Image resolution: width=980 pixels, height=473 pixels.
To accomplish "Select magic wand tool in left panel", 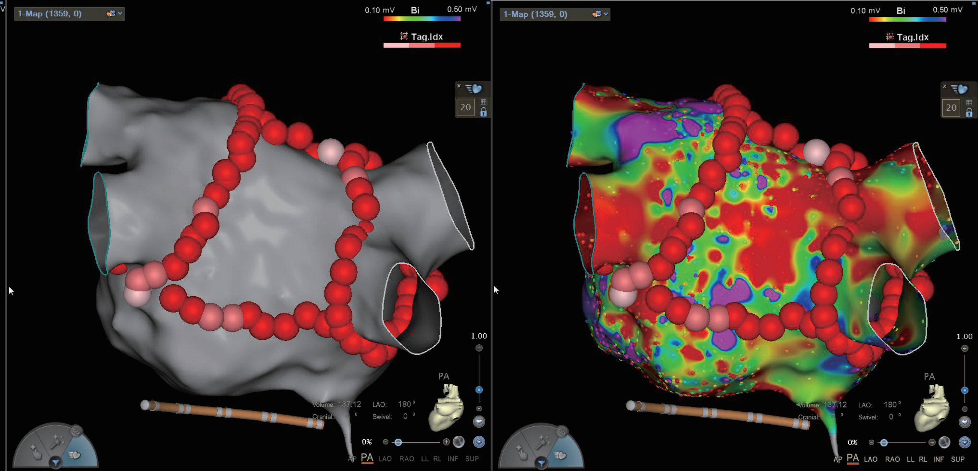I will pos(57,442).
